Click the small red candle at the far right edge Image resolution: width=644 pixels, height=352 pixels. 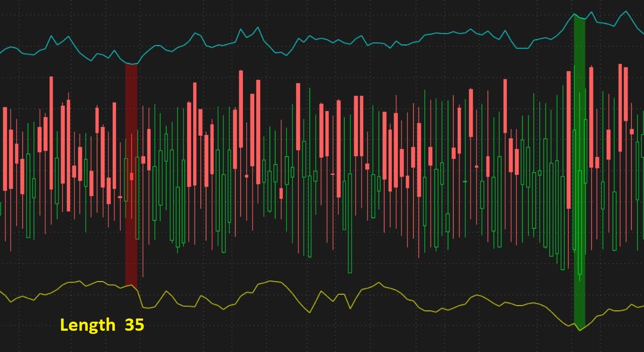coord(632,131)
